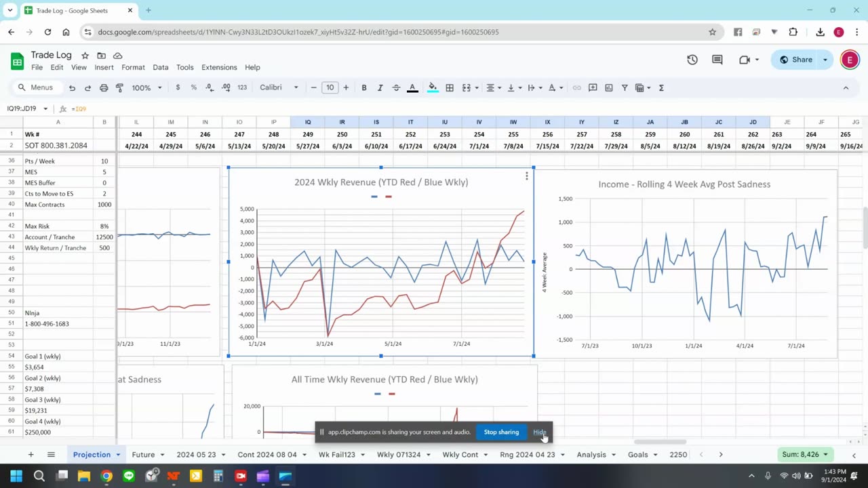The image size is (868, 488).
Task: Open the Format menu
Action: (133, 67)
